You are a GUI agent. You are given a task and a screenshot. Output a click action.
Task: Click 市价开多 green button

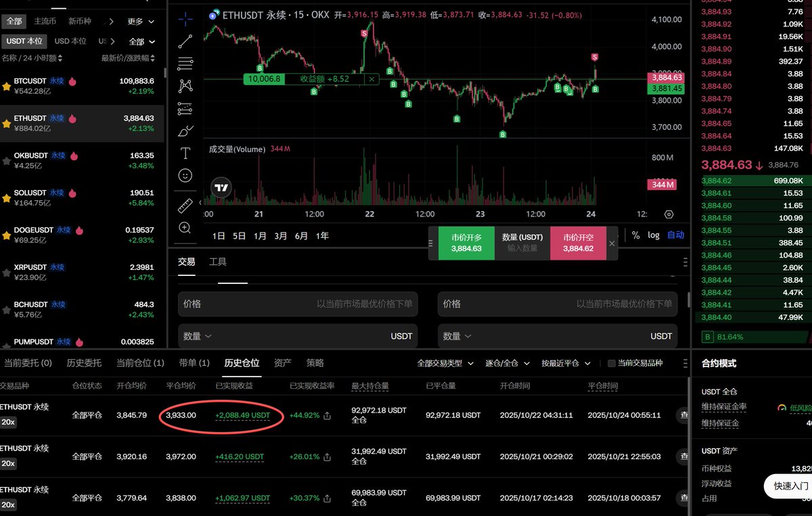coord(466,243)
